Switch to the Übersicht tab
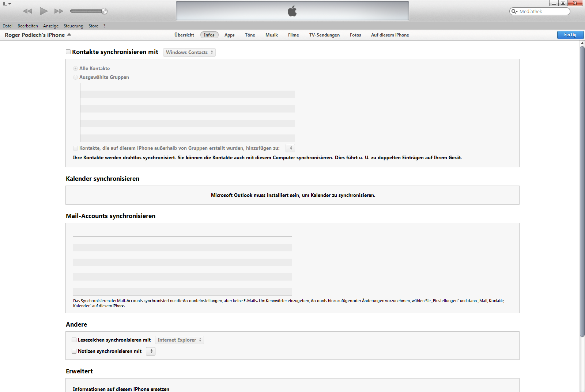This screenshot has height=392, width=585. click(x=184, y=35)
